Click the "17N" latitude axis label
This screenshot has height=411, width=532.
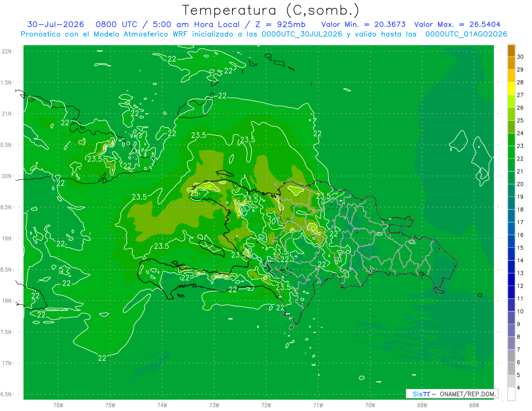(6, 363)
